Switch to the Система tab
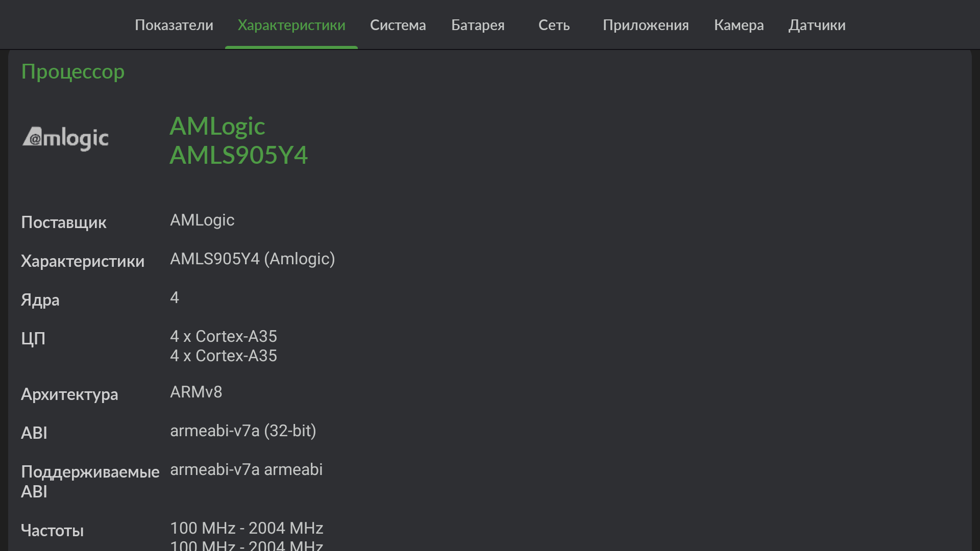This screenshot has width=980, height=551. [398, 25]
